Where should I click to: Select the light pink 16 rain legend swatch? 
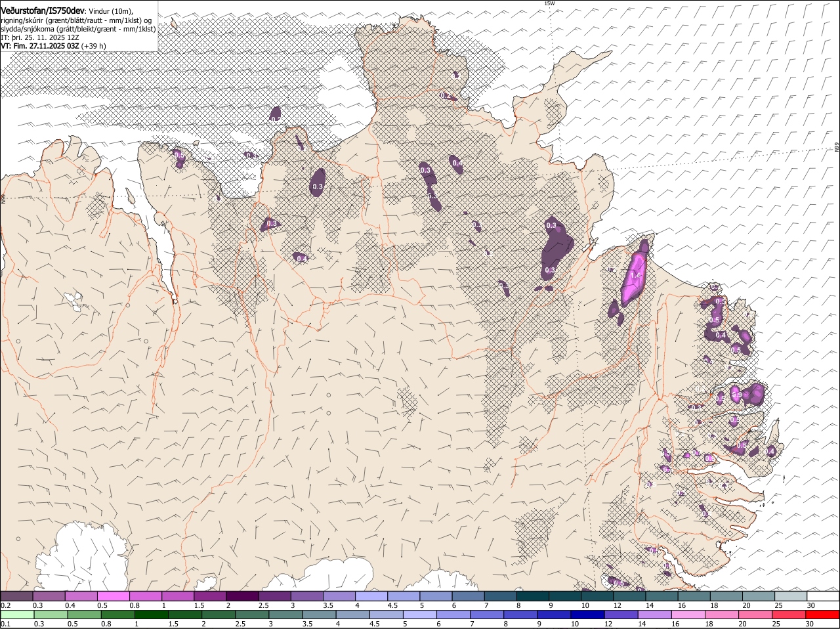pyautogui.click(x=688, y=615)
